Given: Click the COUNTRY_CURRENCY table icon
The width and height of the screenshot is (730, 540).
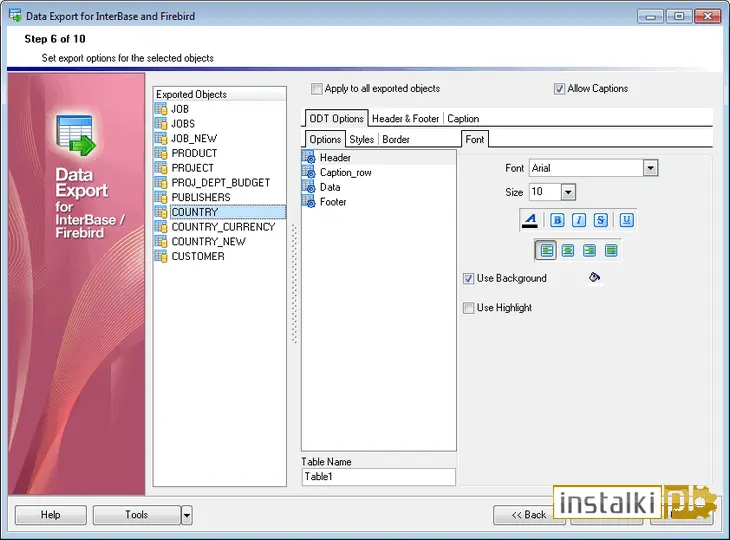Looking at the screenshot, I should (x=161, y=227).
